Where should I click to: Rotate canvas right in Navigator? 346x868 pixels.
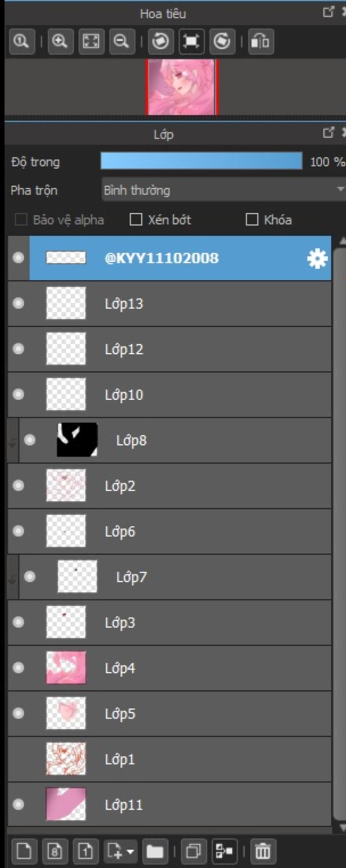click(222, 42)
